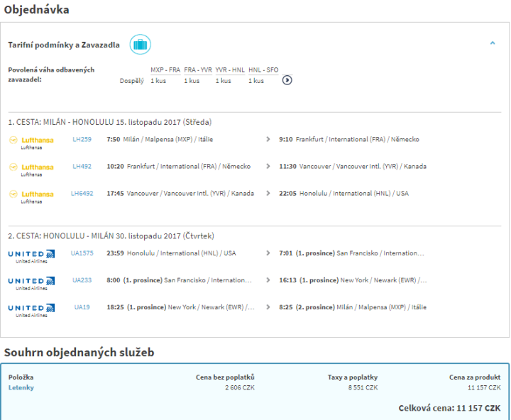Click the arrow chevron in the UA19 row
This screenshot has width=511, height=420.
(268, 308)
